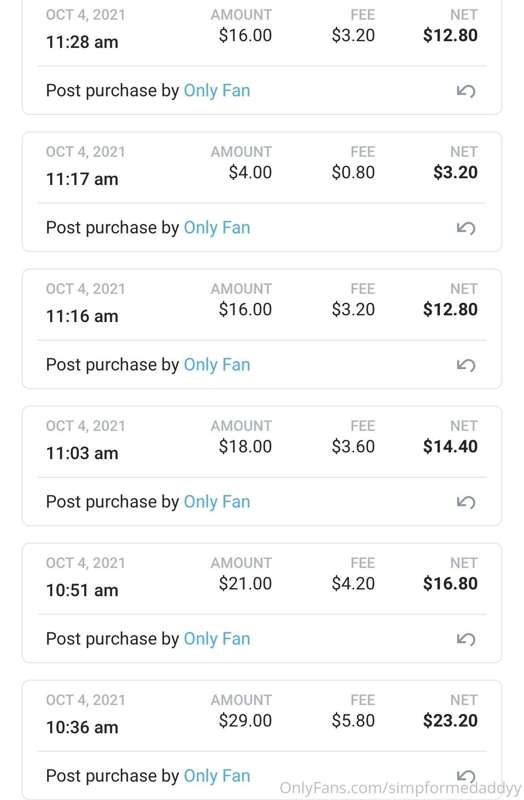Open Only Fan link in 10:36 am purchase
Screen dimensions: 524x800
coord(217,776)
